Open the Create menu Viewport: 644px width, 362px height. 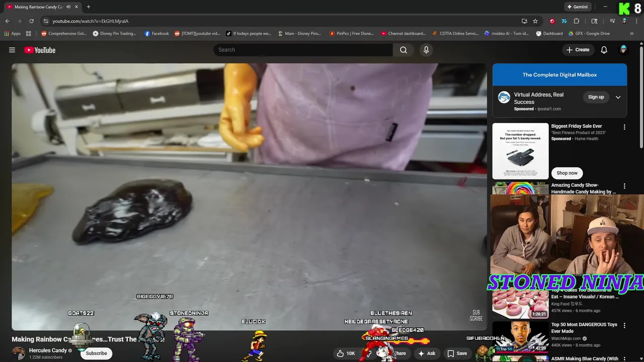click(x=578, y=50)
